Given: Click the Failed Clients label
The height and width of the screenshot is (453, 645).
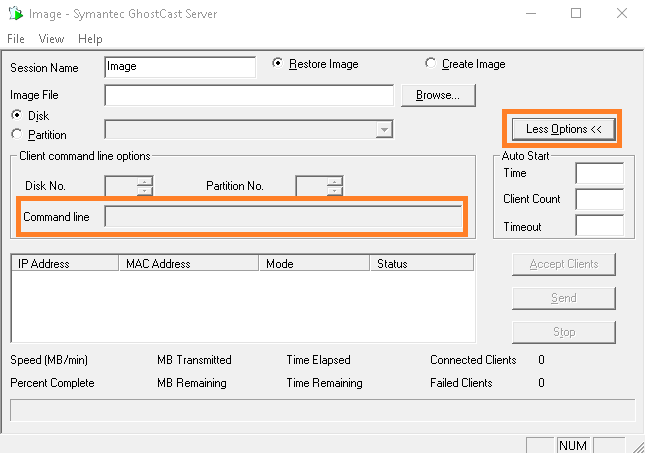Looking at the screenshot, I should pyautogui.click(x=461, y=383).
